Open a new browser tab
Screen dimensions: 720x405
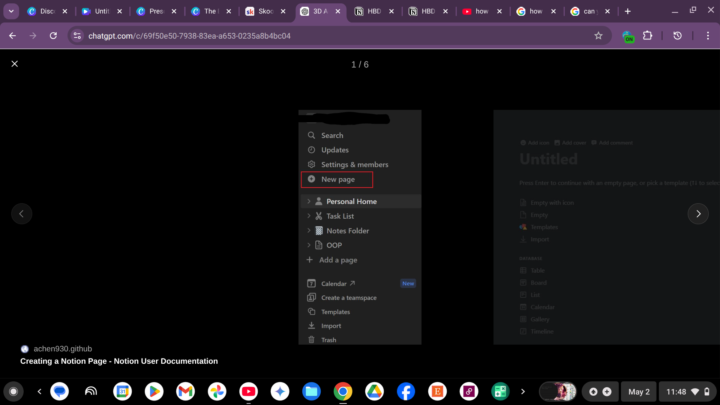[x=628, y=11]
